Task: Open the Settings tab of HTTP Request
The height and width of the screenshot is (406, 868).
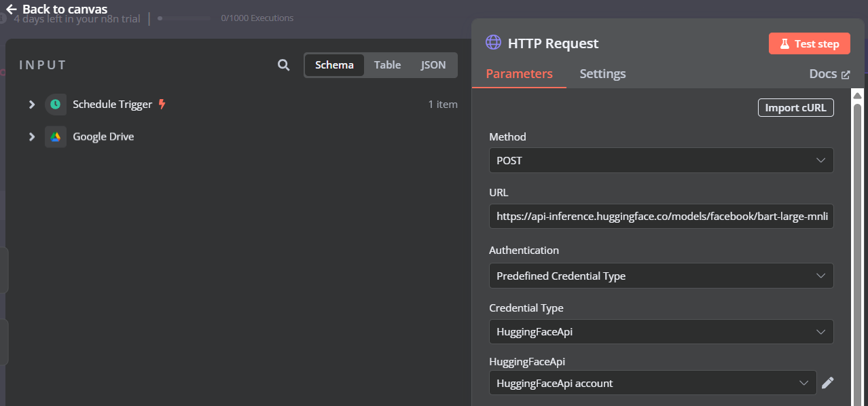Action: (x=602, y=73)
